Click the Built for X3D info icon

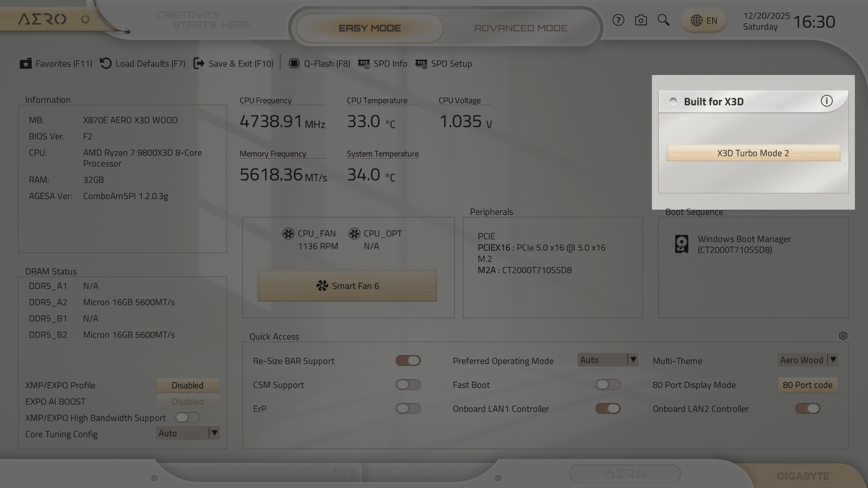(x=827, y=101)
